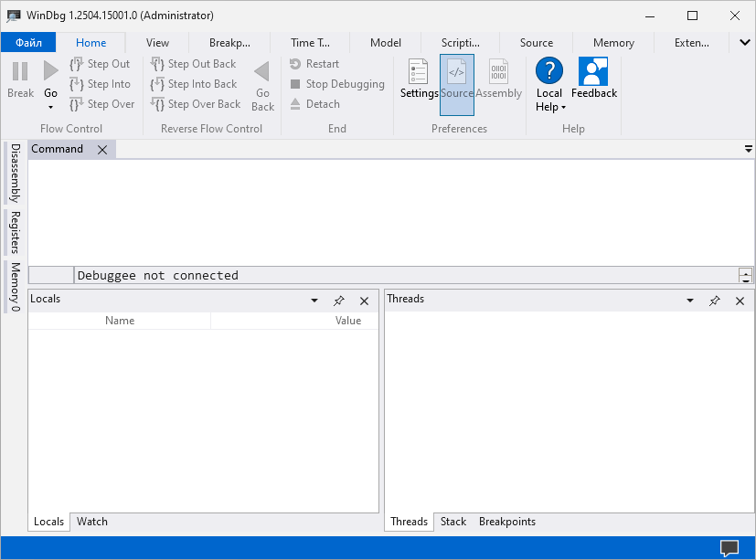Switch to the Locals bottom tab
756x560 pixels.
(x=48, y=522)
